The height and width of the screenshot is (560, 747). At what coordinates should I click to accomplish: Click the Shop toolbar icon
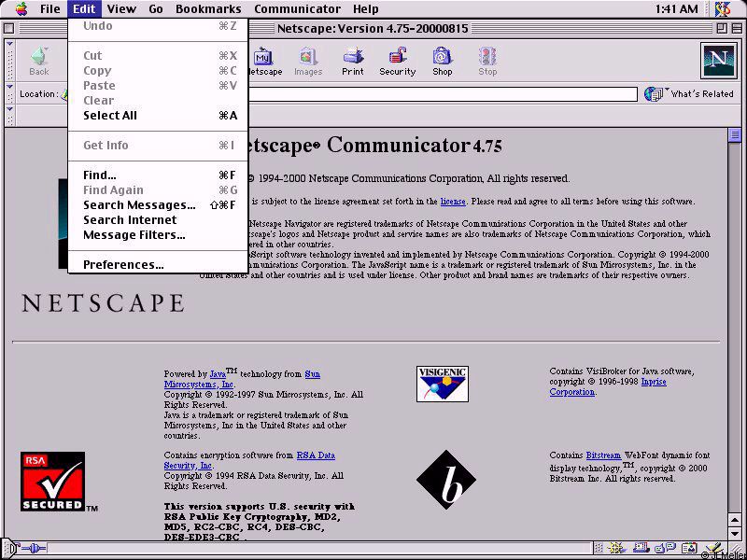[442, 62]
